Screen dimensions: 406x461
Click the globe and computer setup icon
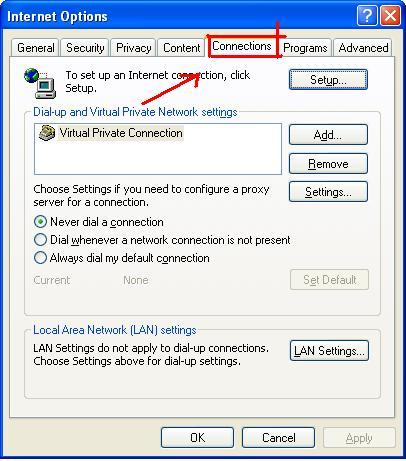click(40, 83)
